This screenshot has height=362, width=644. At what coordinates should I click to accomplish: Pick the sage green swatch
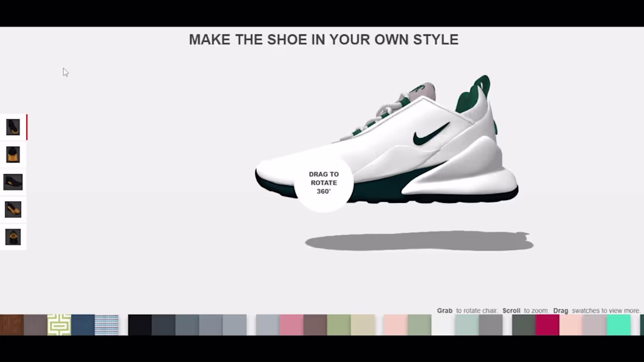(x=340, y=326)
